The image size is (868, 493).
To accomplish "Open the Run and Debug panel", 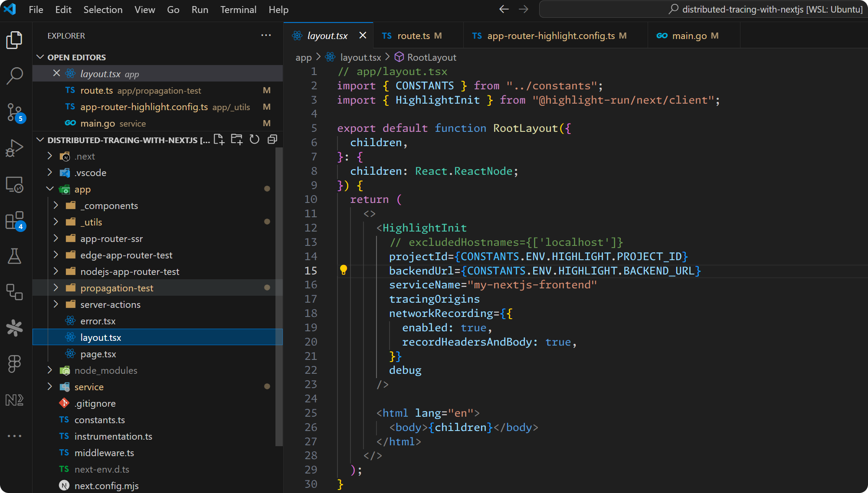I will [15, 148].
